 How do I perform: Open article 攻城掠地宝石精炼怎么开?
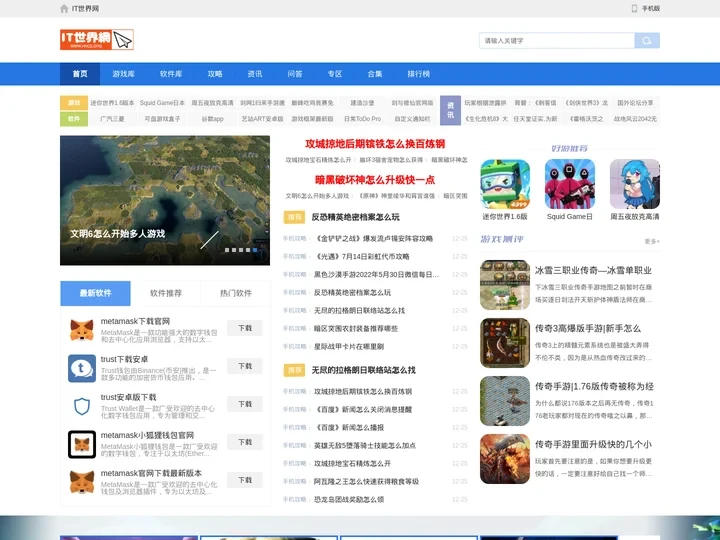(352, 463)
